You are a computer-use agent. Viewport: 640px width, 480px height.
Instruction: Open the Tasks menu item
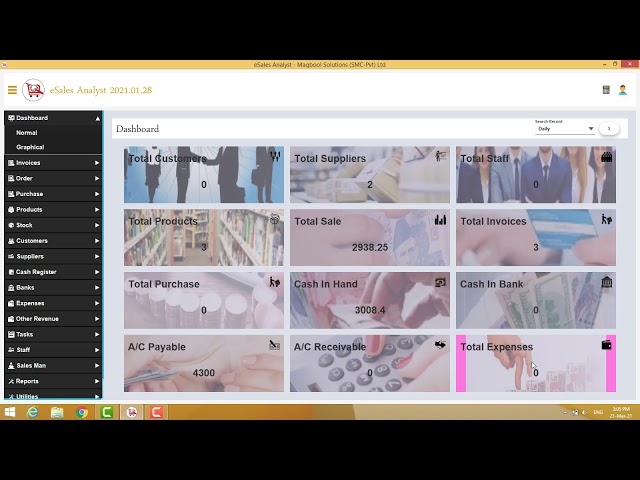pos(53,334)
